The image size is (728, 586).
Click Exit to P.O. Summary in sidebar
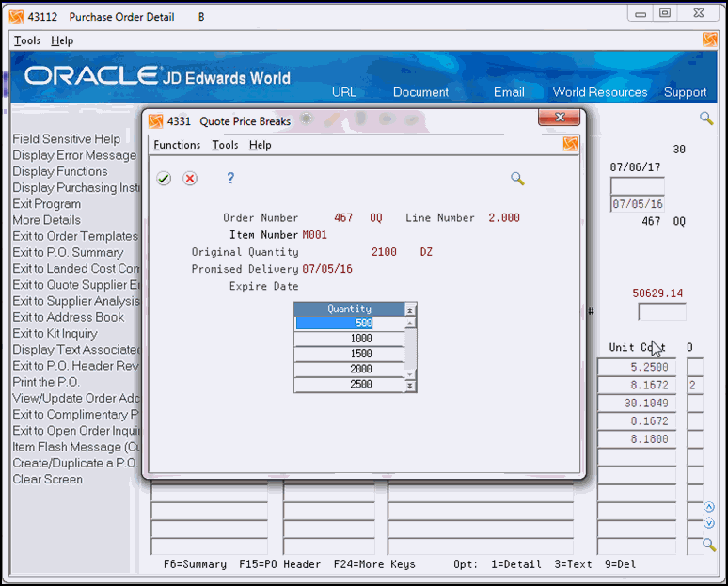point(69,253)
